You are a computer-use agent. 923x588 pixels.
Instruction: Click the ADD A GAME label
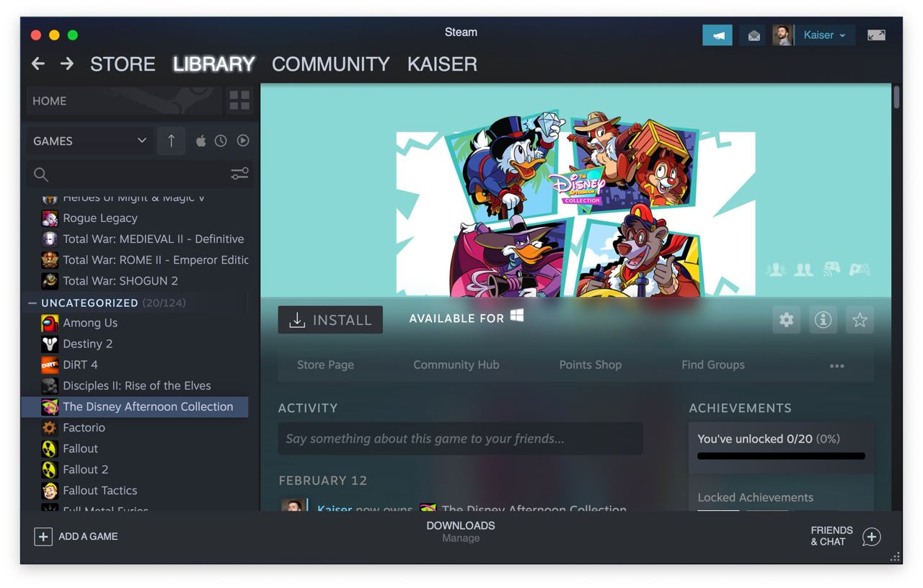(x=88, y=536)
